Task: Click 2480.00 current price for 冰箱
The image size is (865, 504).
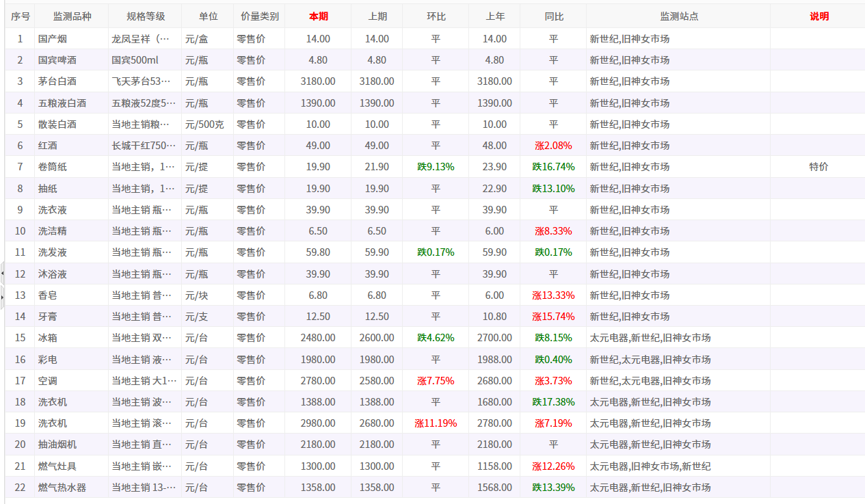Action: pyautogui.click(x=318, y=338)
